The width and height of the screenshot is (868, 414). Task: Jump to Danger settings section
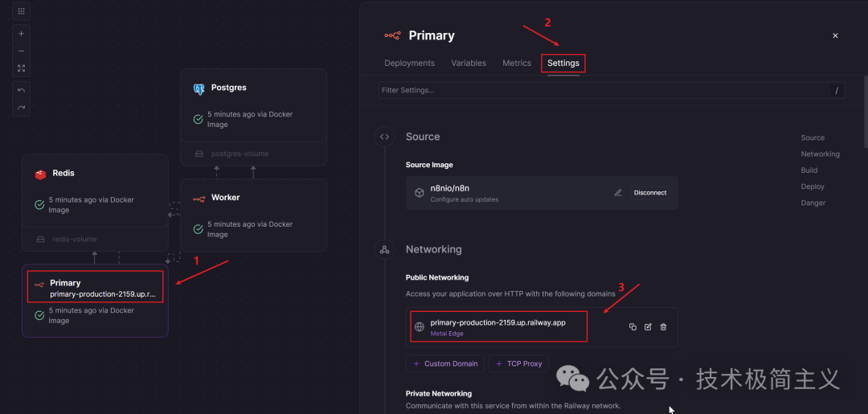813,203
